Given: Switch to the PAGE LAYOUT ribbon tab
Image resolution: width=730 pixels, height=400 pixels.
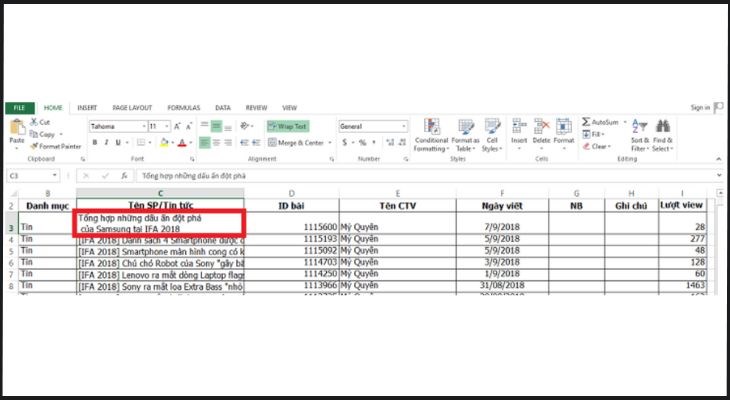Looking at the screenshot, I should (x=132, y=107).
